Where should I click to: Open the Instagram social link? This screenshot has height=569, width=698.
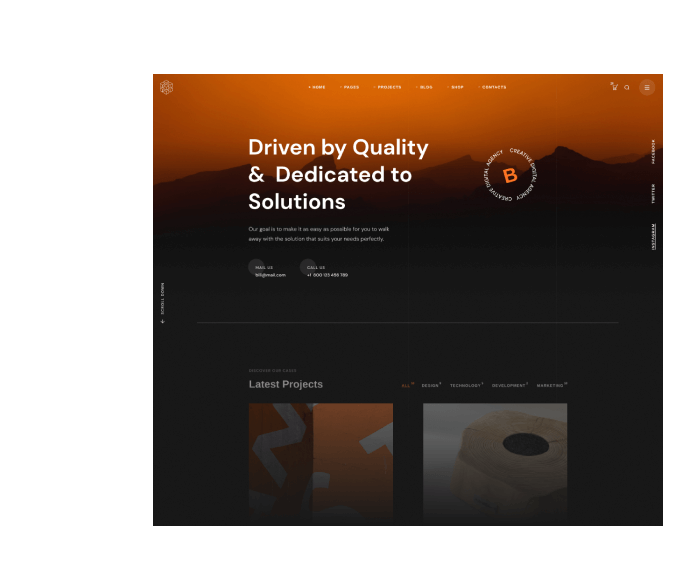(654, 237)
